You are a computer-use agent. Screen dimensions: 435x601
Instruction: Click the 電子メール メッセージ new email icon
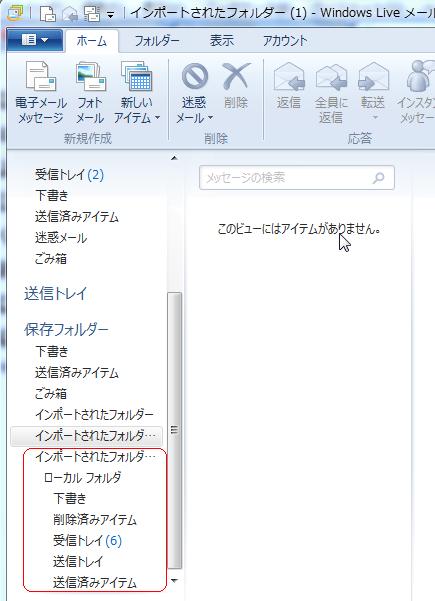point(41,77)
